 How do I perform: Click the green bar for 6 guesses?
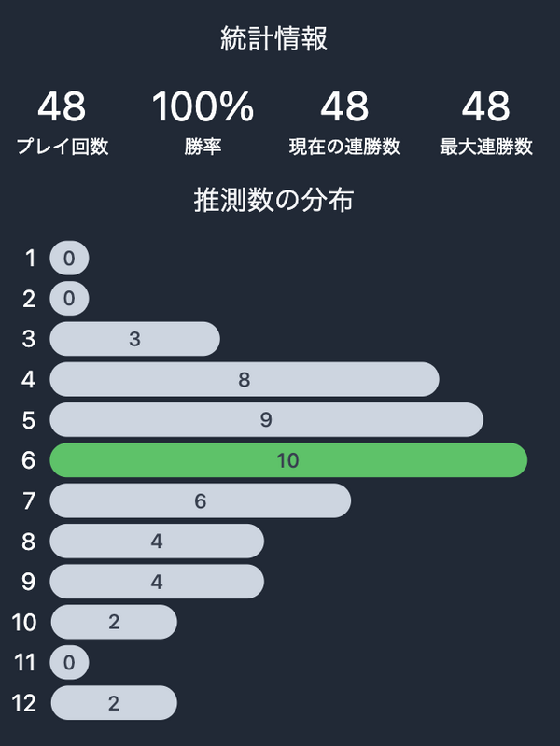click(x=288, y=460)
